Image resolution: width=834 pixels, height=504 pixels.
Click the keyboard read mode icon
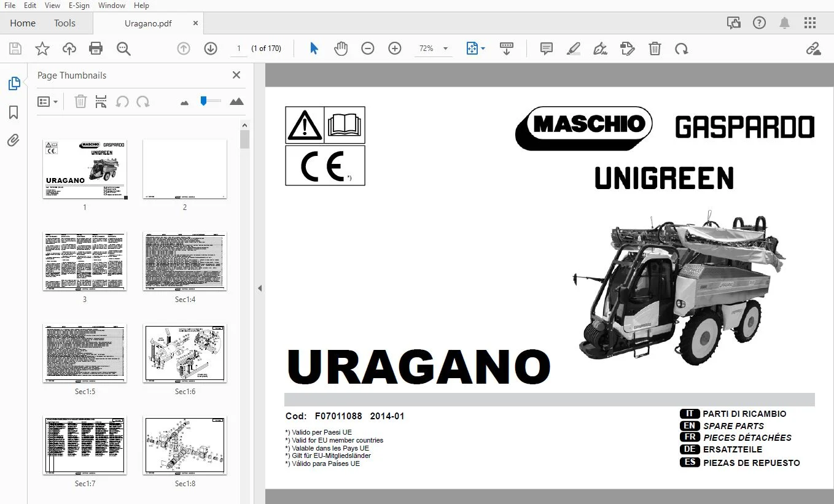click(507, 48)
